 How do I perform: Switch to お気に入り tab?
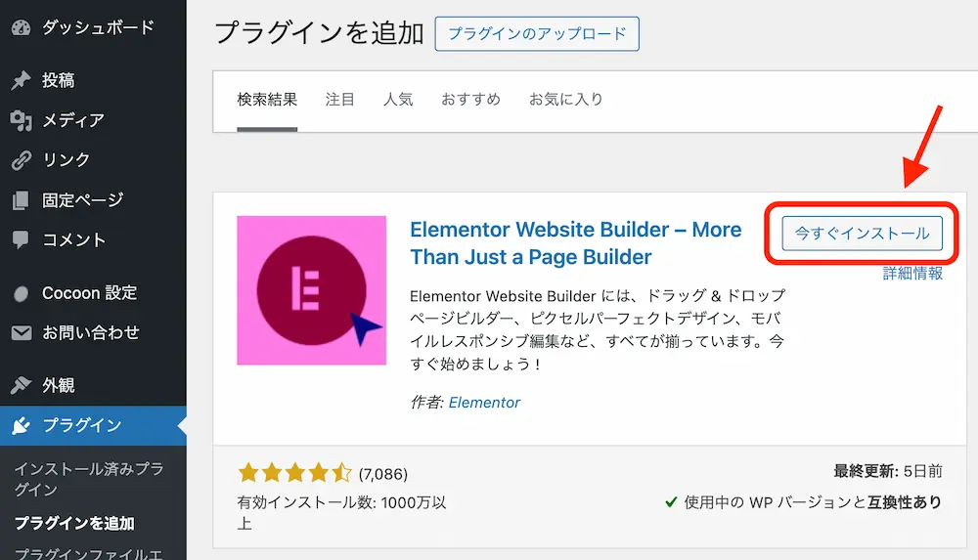(x=566, y=100)
